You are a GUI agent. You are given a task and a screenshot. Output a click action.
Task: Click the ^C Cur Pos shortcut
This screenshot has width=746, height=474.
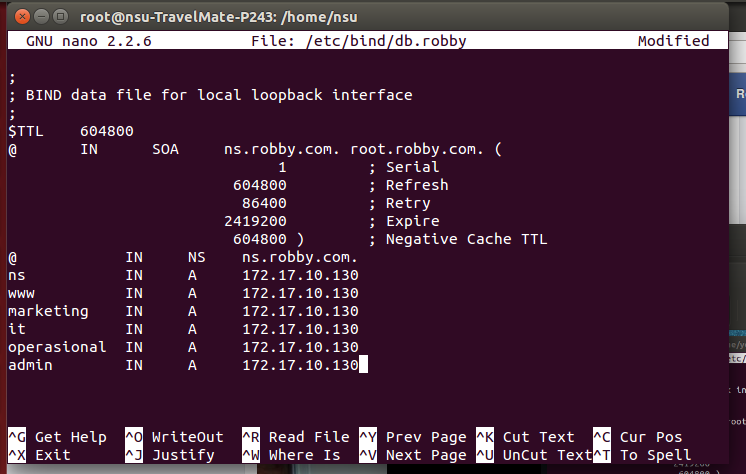638,437
